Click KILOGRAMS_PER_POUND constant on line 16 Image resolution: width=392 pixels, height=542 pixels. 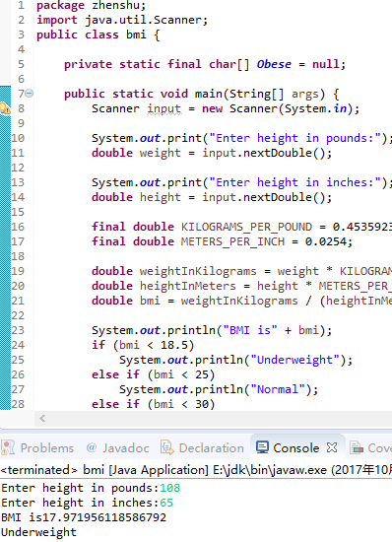coord(246,227)
